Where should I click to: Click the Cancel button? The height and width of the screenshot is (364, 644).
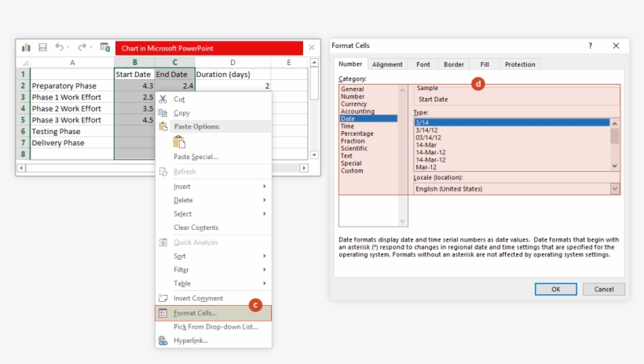coord(603,289)
